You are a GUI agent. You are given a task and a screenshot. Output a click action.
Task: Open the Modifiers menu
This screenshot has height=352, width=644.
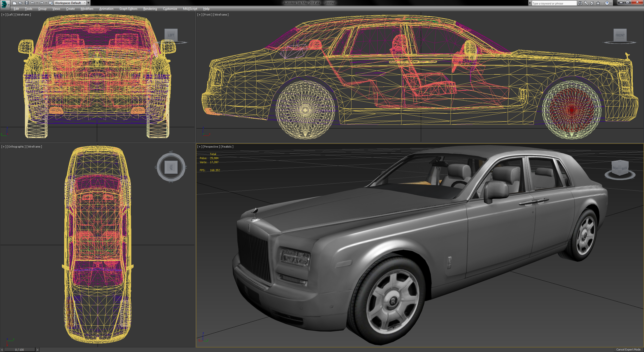click(x=87, y=9)
